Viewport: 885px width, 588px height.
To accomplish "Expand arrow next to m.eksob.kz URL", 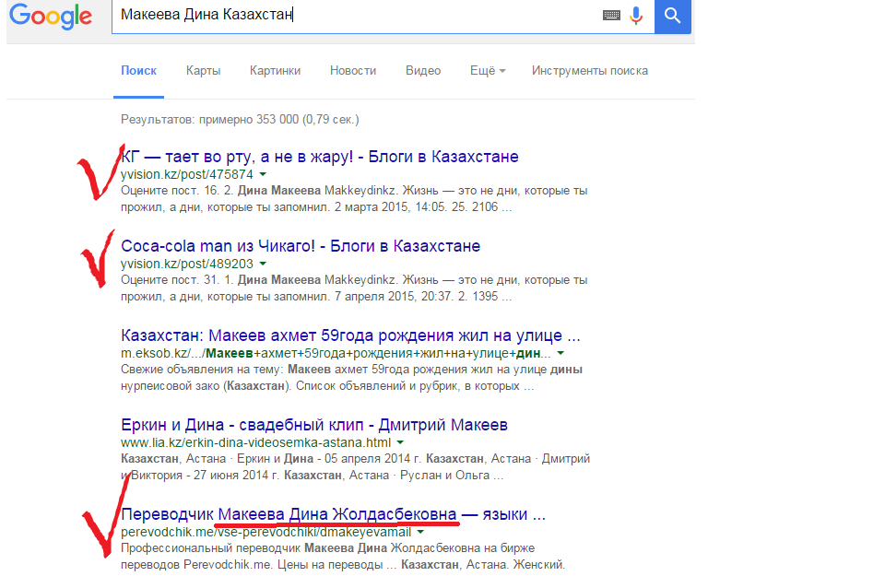I will pyautogui.click(x=560, y=353).
